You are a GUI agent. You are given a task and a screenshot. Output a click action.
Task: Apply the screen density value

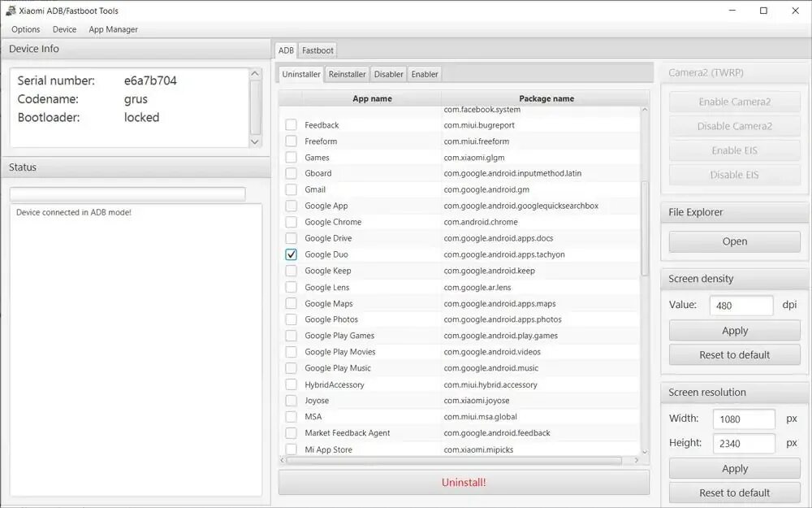point(734,331)
